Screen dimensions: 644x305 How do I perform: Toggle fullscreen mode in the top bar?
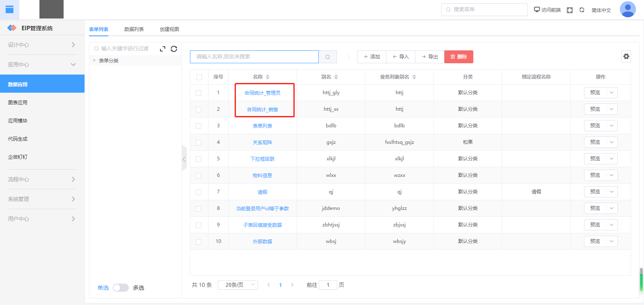(x=570, y=10)
